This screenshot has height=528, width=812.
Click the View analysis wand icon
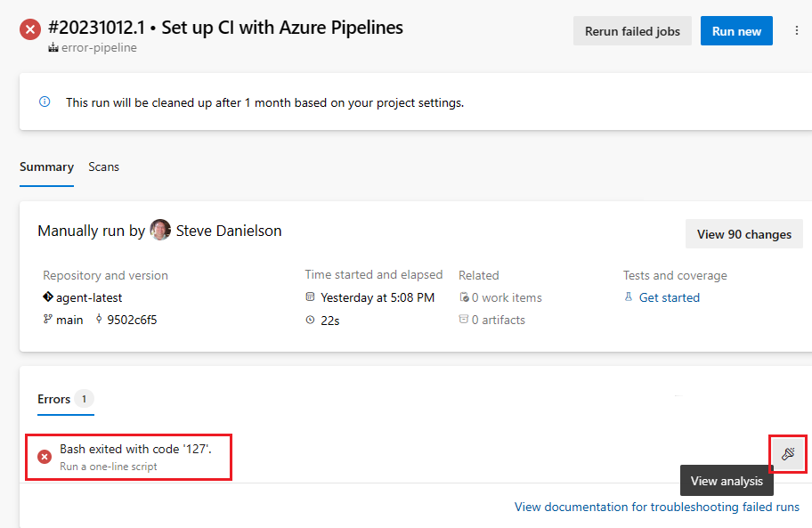(x=788, y=454)
